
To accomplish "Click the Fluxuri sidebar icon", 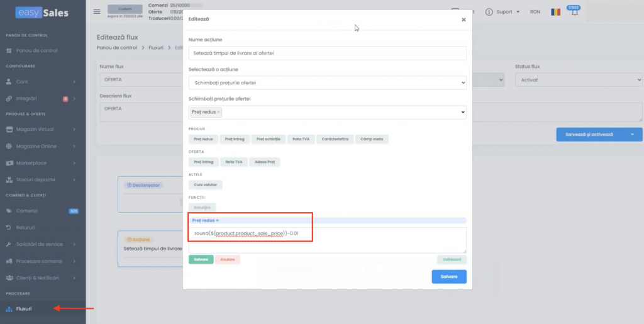I will [x=9, y=308].
